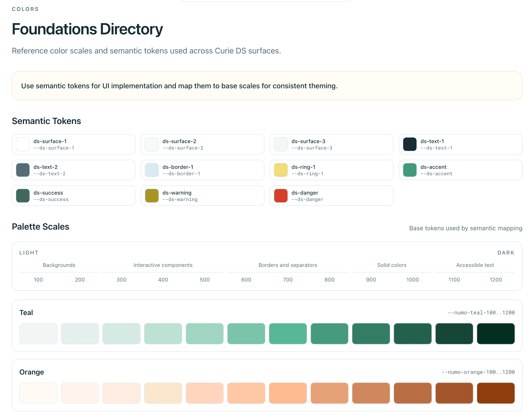
Task: Click the Orange palette title
Action: coord(32,372)
